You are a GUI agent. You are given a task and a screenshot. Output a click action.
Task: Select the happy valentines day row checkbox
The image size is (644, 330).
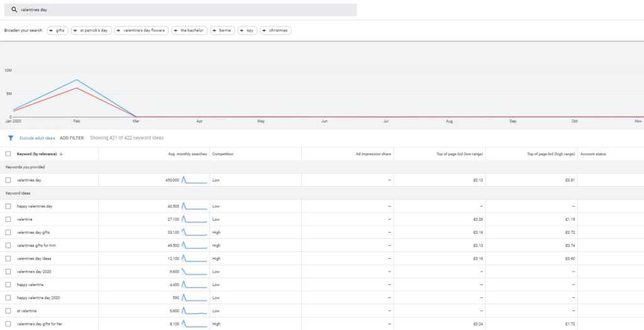(x=8, y=206)
